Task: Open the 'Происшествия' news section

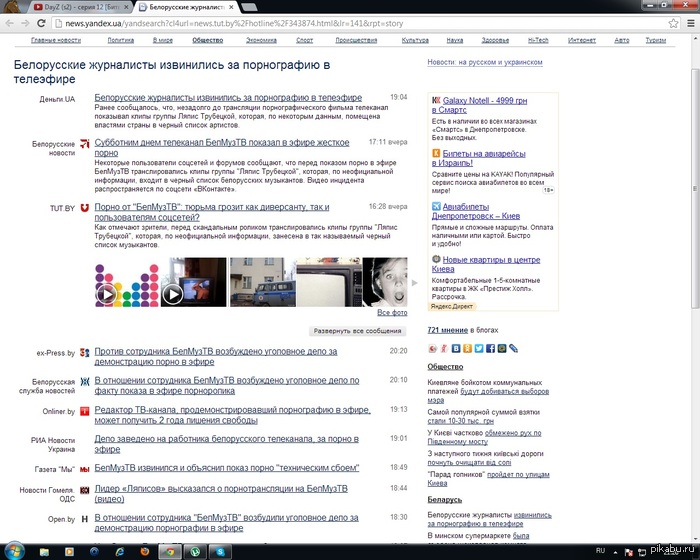Action: pyautogui.click(x=356, y=40)
